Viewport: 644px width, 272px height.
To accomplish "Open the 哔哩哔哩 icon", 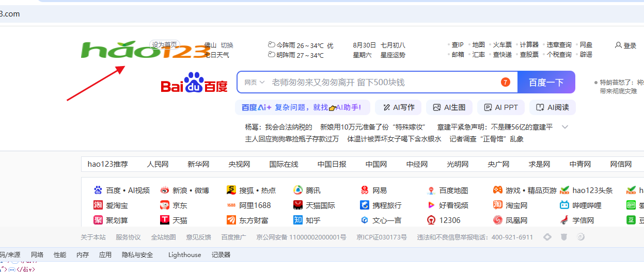I will click(564, 205).
